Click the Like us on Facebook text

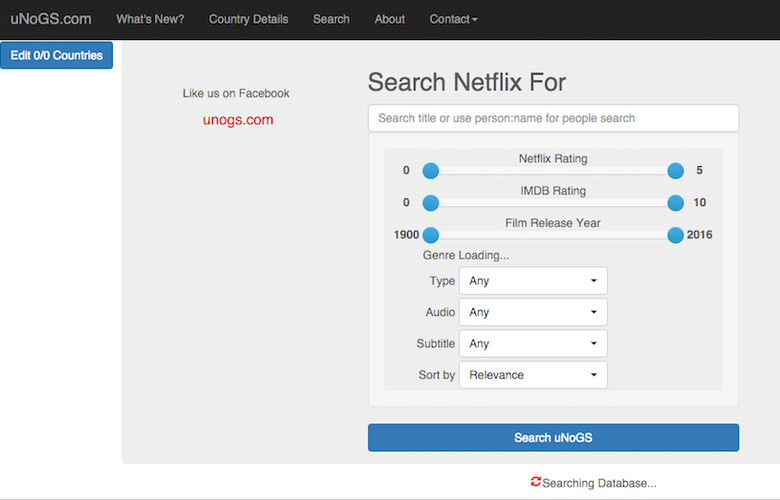point(236,94)
